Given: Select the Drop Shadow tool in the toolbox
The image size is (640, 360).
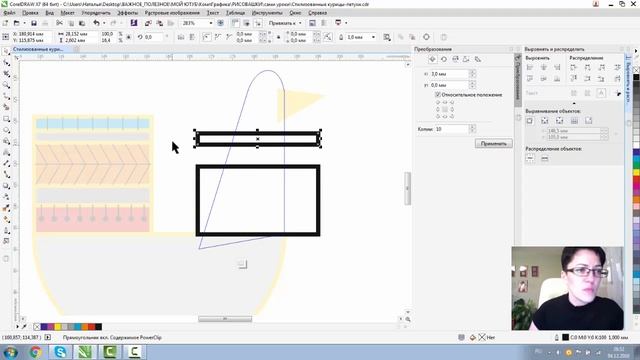Looking at the screenshot, I should (6, 186).
